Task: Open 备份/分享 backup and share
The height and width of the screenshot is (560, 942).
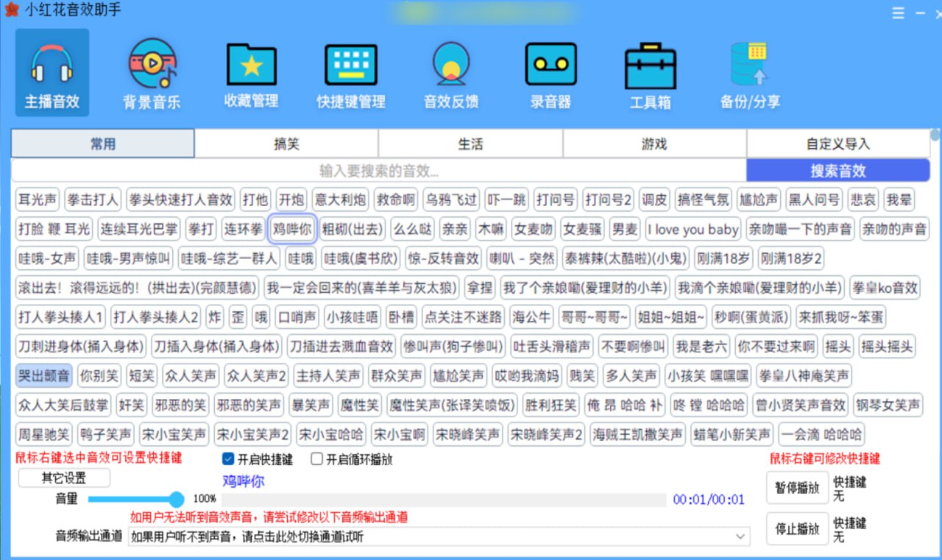Action: 749,72
